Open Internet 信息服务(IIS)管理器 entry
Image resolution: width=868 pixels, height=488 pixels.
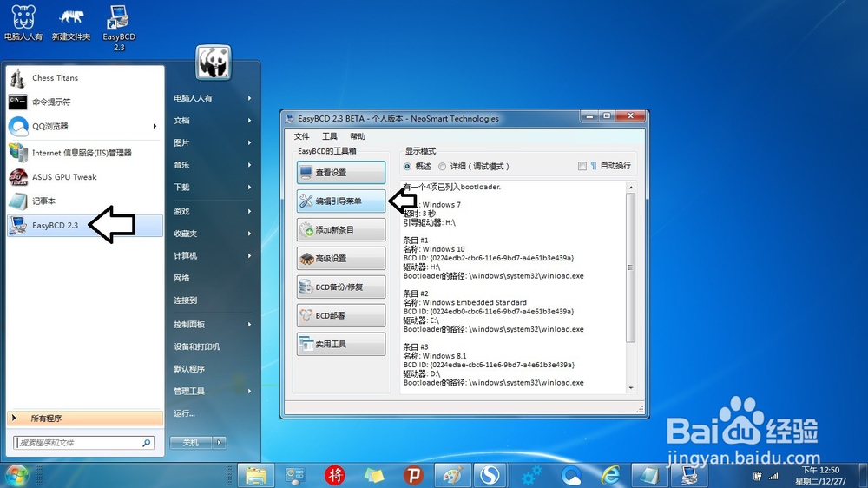coord(85,153)
